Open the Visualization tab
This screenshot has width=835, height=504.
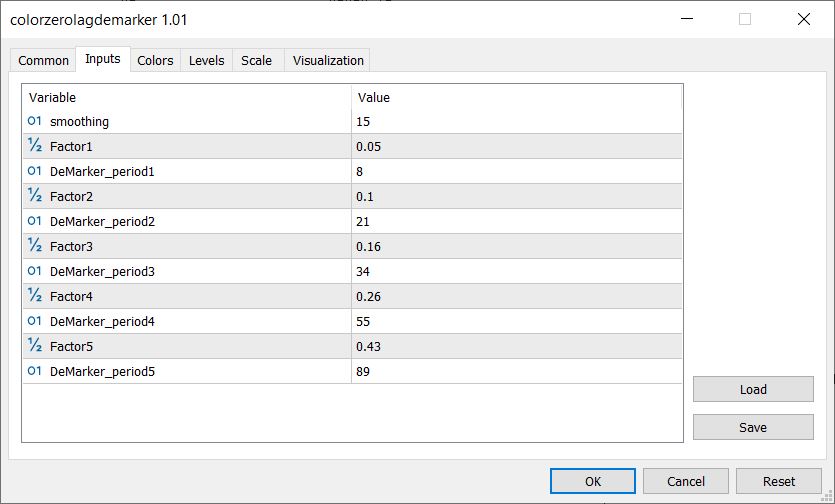point(328,60)
